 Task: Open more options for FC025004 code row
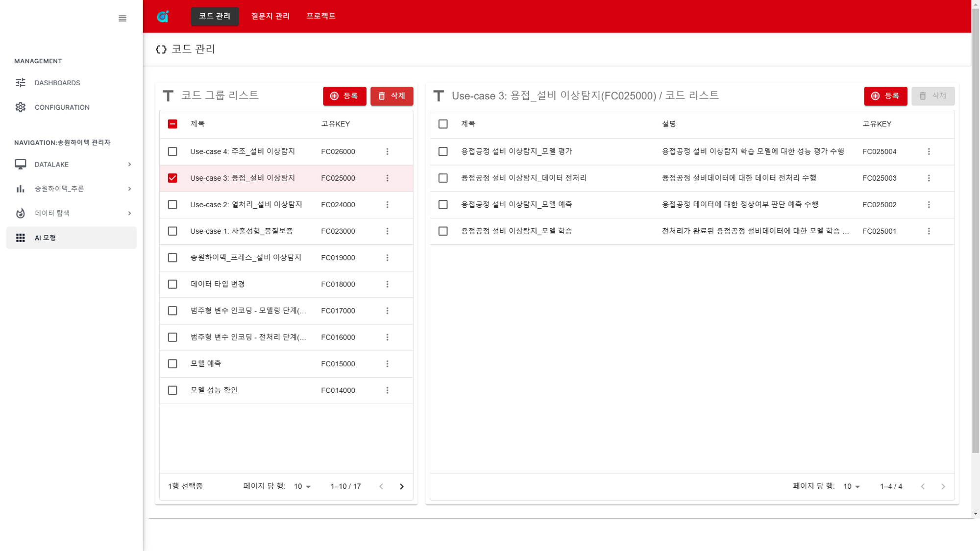tap(929, 152)
